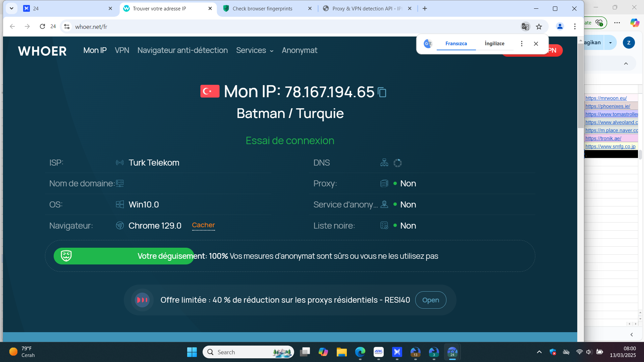Go back to previous page
Viewport: 644px width, 362px height.
click(12, 26)
